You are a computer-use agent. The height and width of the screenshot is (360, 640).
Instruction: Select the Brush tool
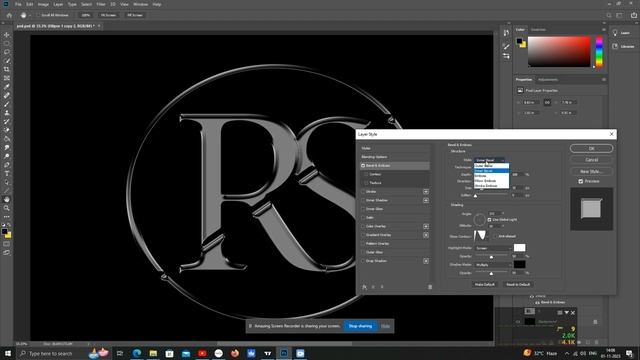tap(7, 104)
